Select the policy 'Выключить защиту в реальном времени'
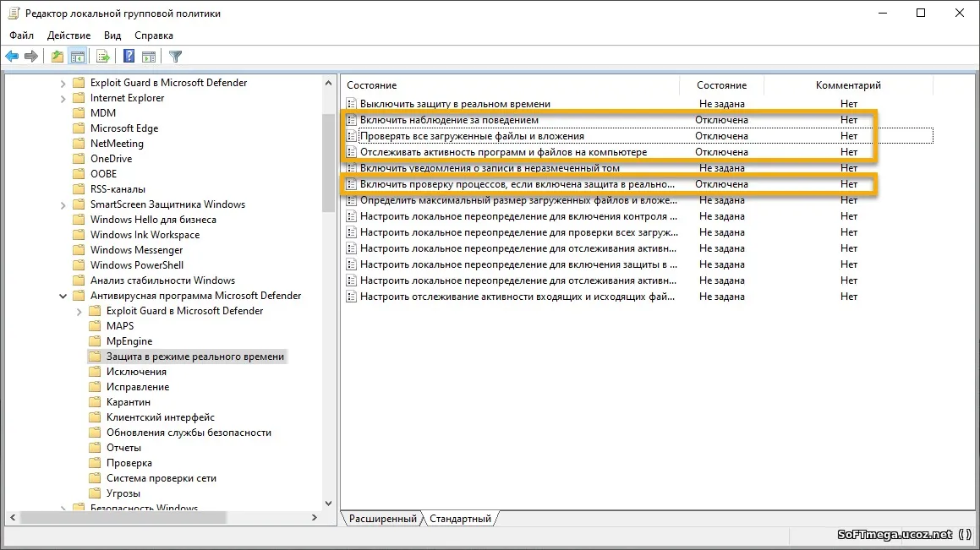This screenshot has width=980, height=550. [457, 103]
